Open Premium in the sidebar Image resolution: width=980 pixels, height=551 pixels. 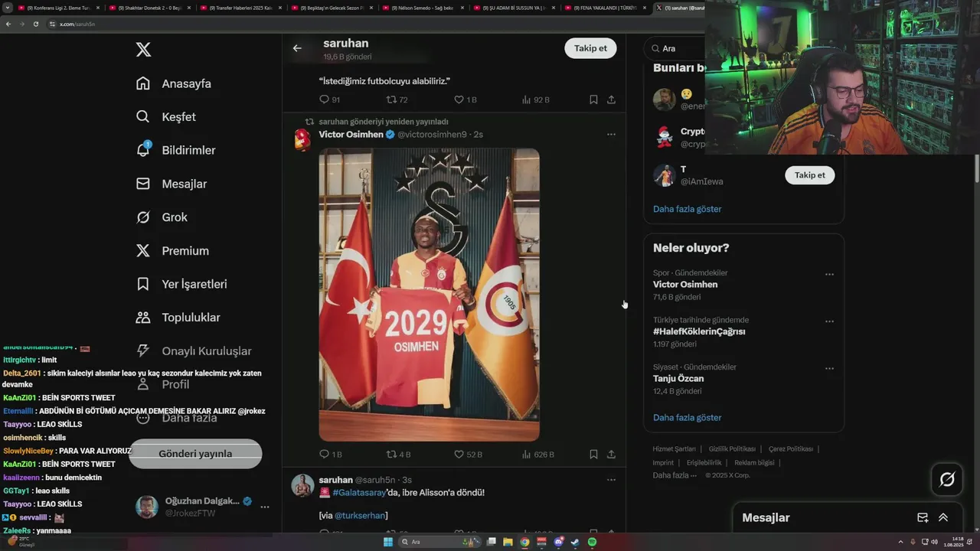pos(172,250)
